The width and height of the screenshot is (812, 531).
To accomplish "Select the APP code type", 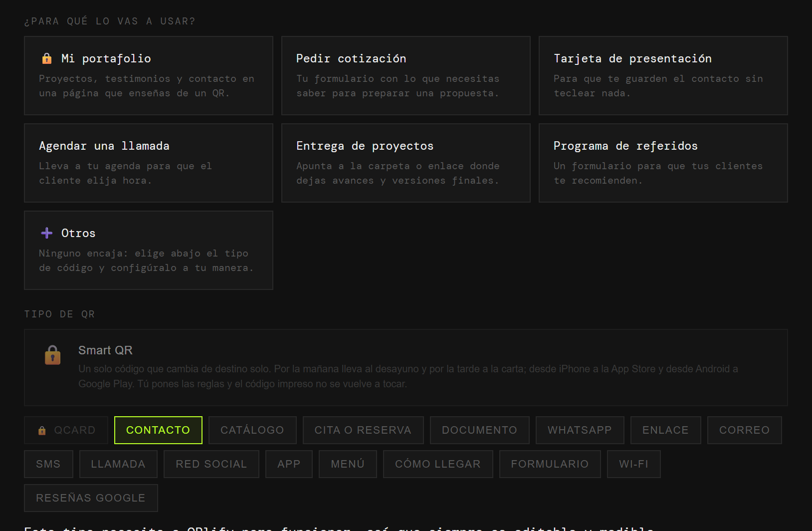I will pos(289,464).
